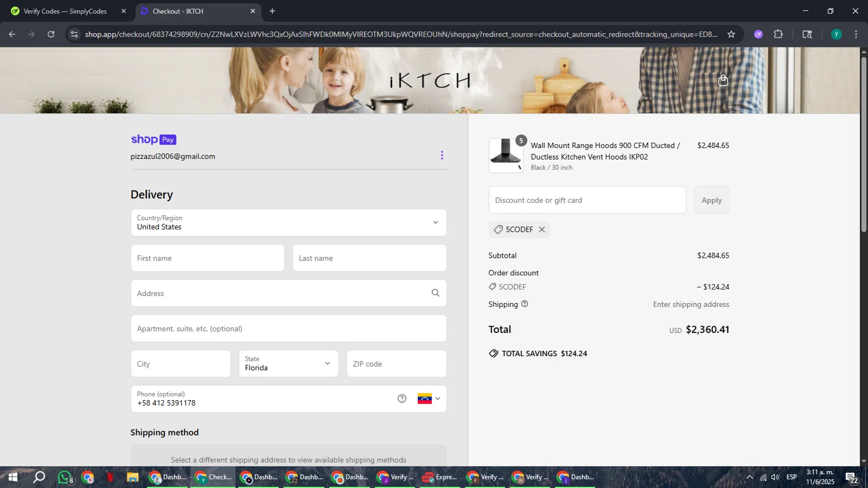Go back in browser history

click(x=12, y=34)
